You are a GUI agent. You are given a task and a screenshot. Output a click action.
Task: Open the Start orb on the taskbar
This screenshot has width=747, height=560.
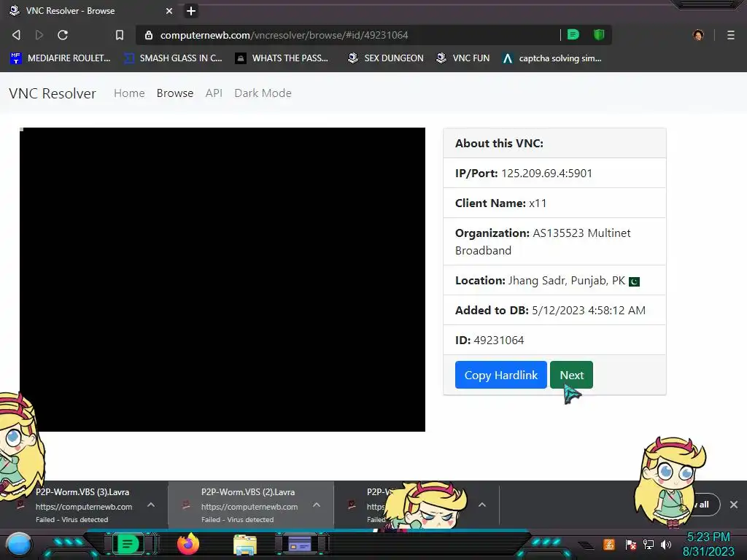(x=18, y=544)
